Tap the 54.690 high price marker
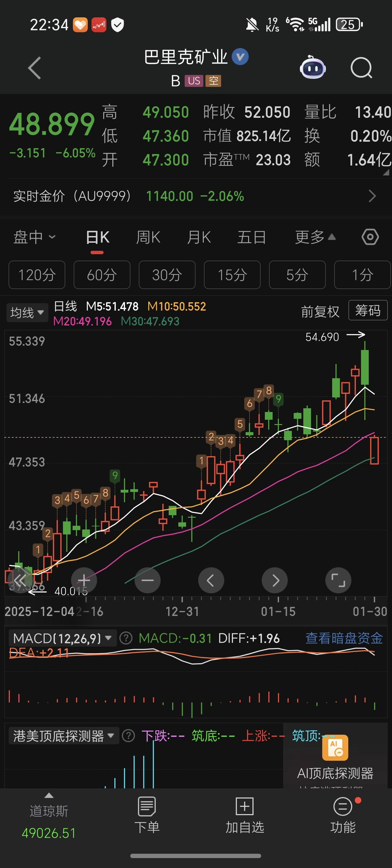This screenshot has width=392, height=868. (322, 337)
